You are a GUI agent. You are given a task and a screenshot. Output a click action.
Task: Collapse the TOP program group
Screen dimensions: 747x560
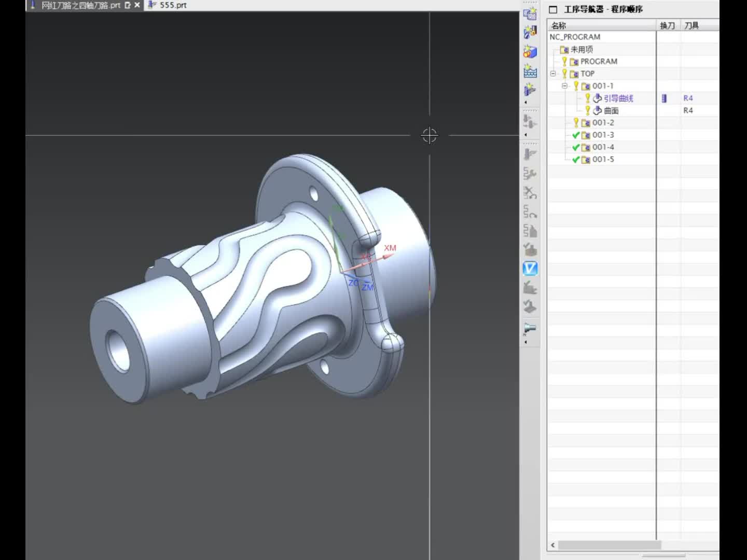click(553, 74)
